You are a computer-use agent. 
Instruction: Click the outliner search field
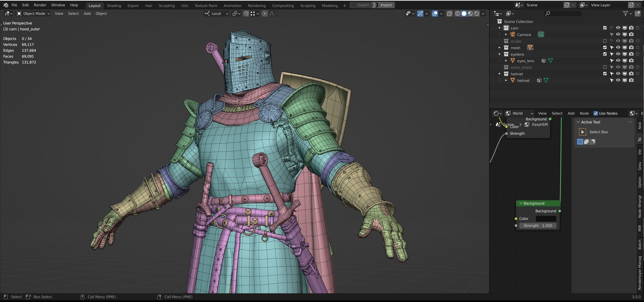click(563, 14)
